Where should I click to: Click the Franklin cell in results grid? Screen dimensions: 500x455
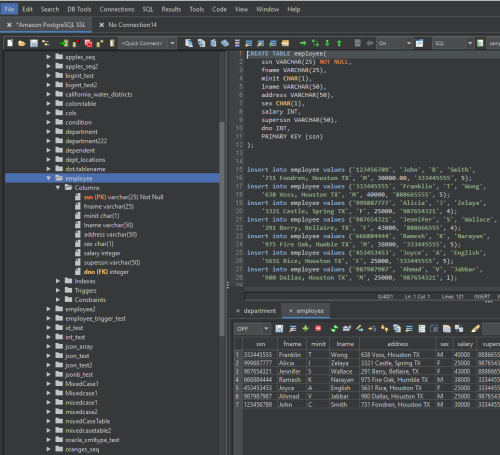(x=292, y=355)
